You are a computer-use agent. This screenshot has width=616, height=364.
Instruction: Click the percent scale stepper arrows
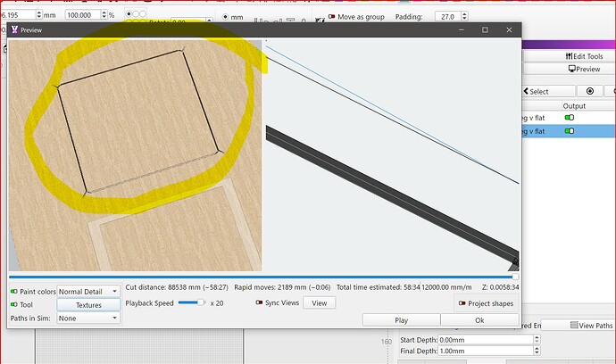(x=104, y=15)
